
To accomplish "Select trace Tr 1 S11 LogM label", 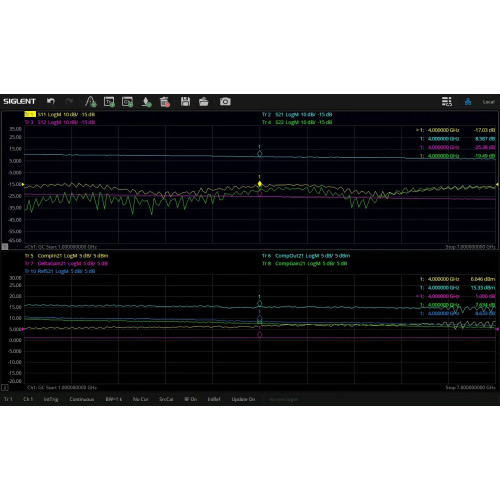I will pos(60,114).
